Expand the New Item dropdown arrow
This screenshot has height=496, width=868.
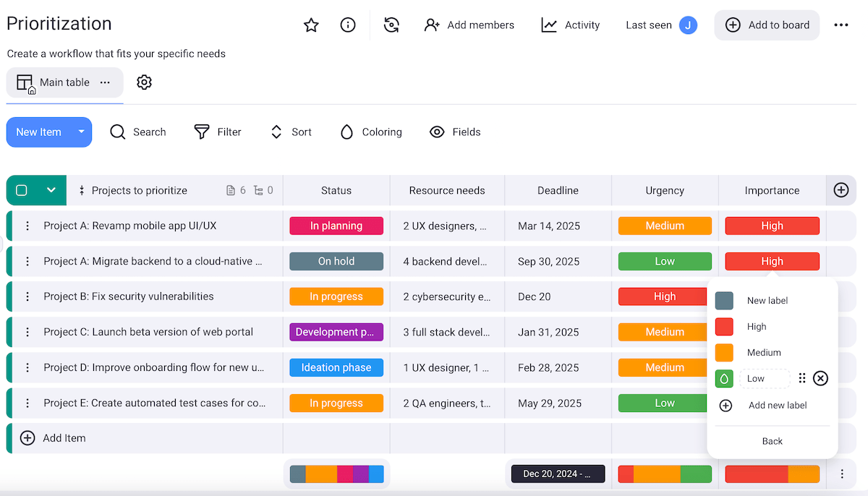pos(82,132)
